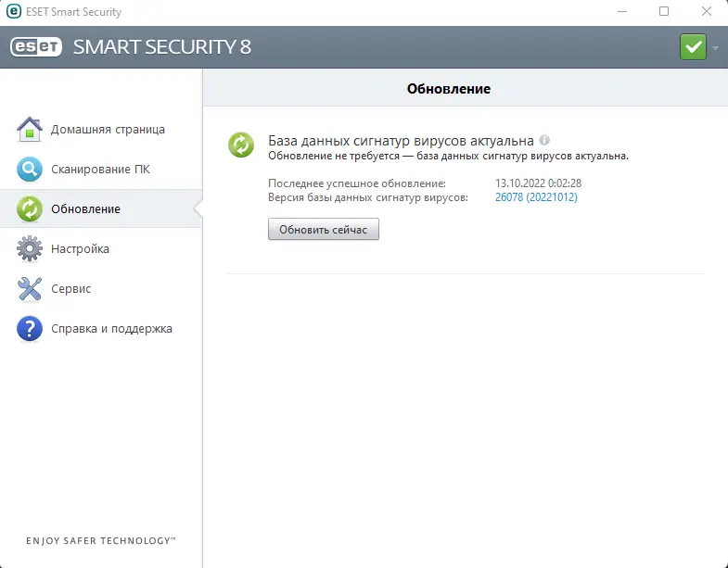Click the green refresh icon beside Обновление

(30, 209)
